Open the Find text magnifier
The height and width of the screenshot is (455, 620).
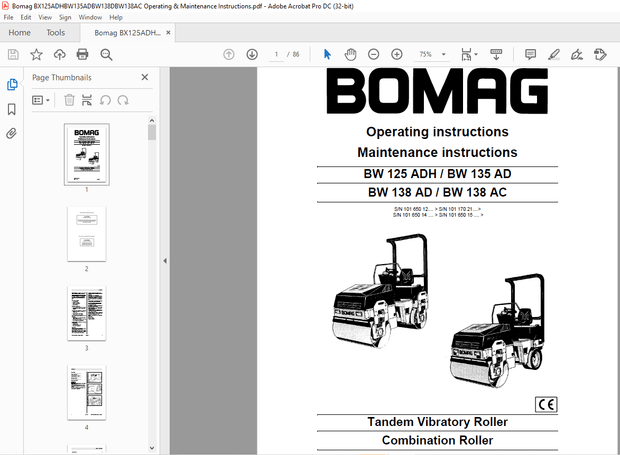106,54
